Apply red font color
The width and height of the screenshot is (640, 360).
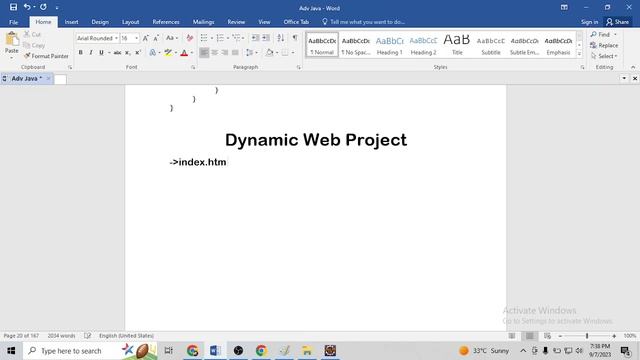[x=184, y=53]
